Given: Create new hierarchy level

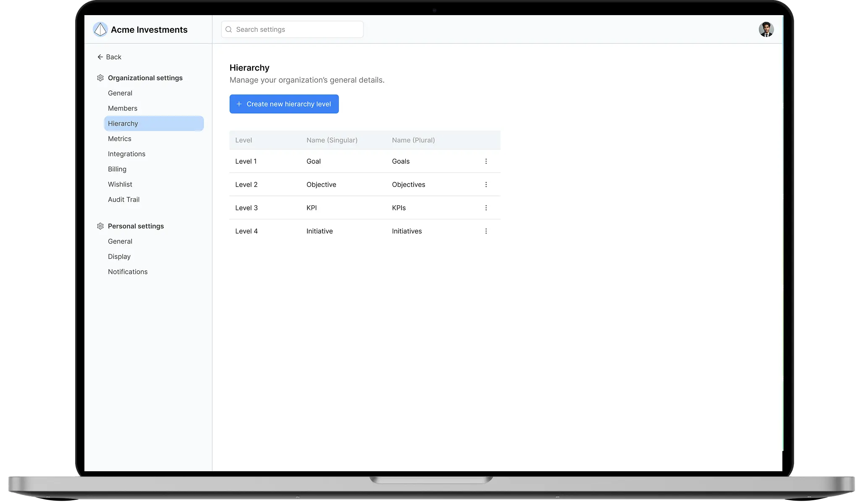Looking at the screenshot, I should click(x=284, y=104).
